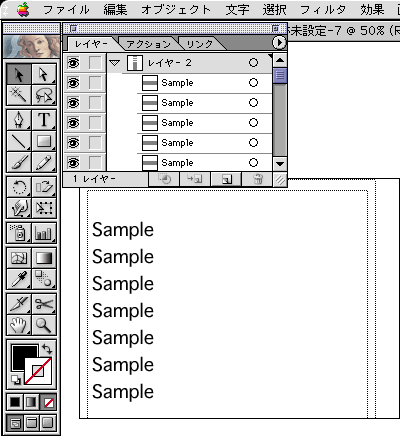Activate the Zoom magnifier tool

pyautogui.click(x=44, y=325)
